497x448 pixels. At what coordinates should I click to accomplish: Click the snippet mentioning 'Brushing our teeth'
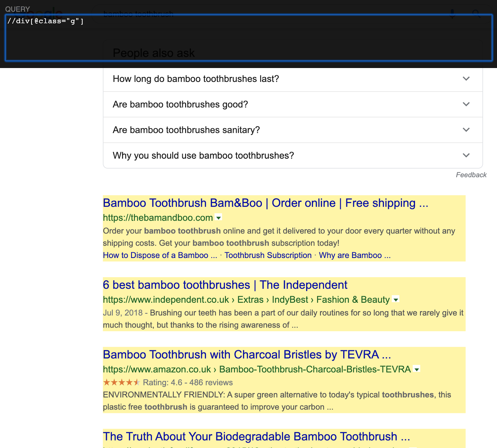point(283,319)
